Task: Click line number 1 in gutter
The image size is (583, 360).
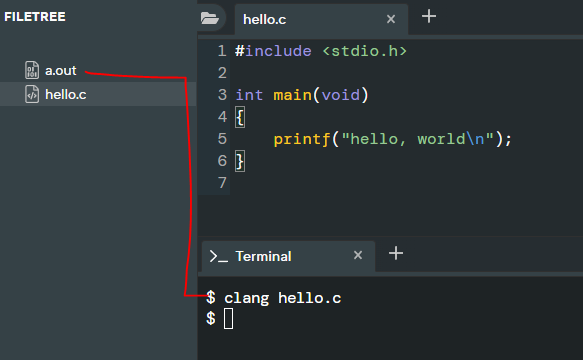Action: click(222, 51)
